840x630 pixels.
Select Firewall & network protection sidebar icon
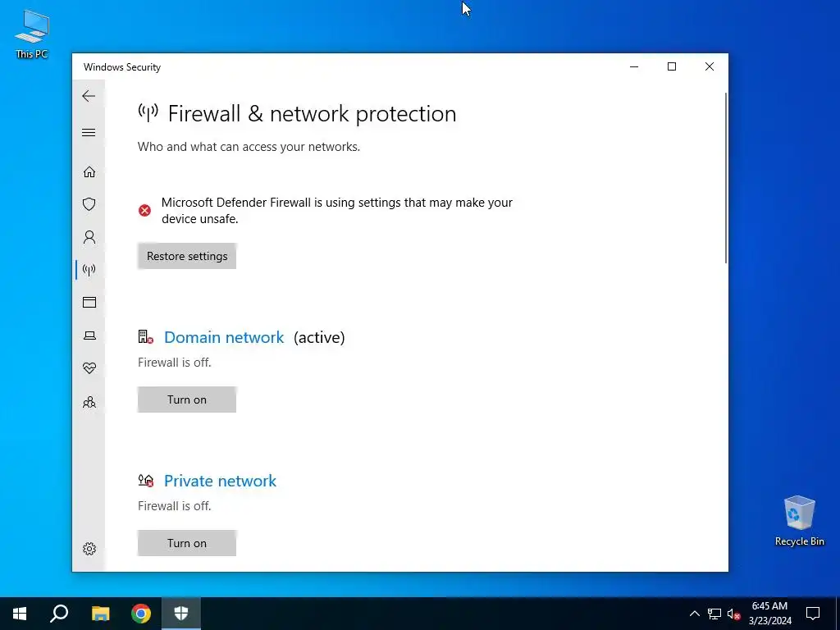[x=89, y=269]
